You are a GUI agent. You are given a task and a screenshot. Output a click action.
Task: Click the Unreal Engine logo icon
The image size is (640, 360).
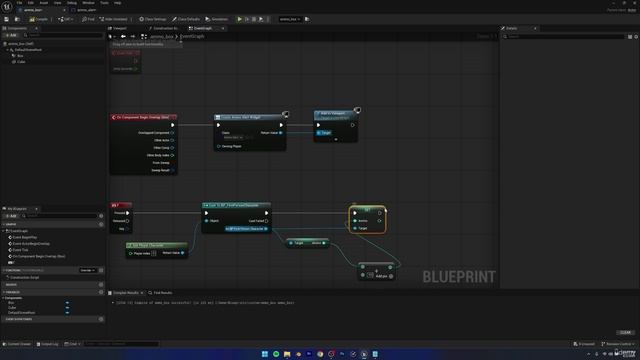click(7, 7)
